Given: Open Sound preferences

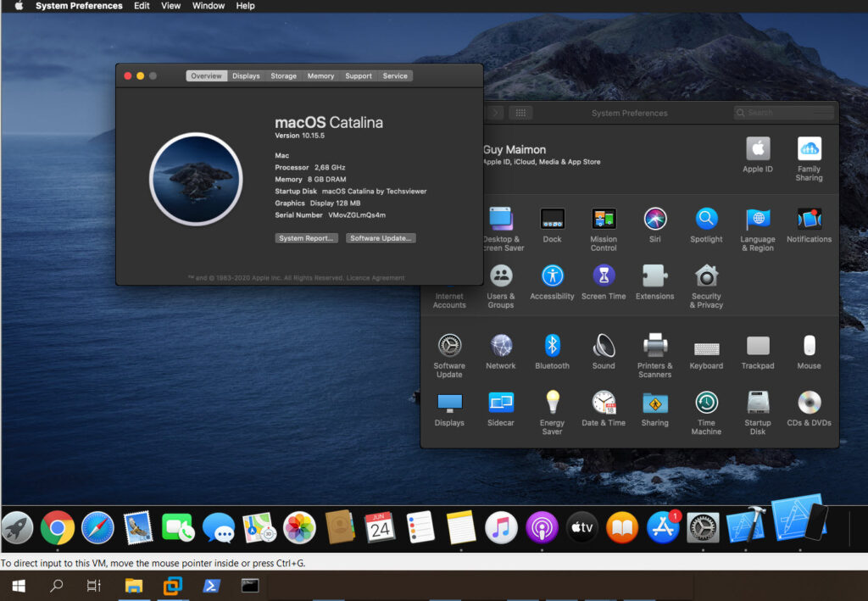Looking at the screenshot, I should (604, 352).
